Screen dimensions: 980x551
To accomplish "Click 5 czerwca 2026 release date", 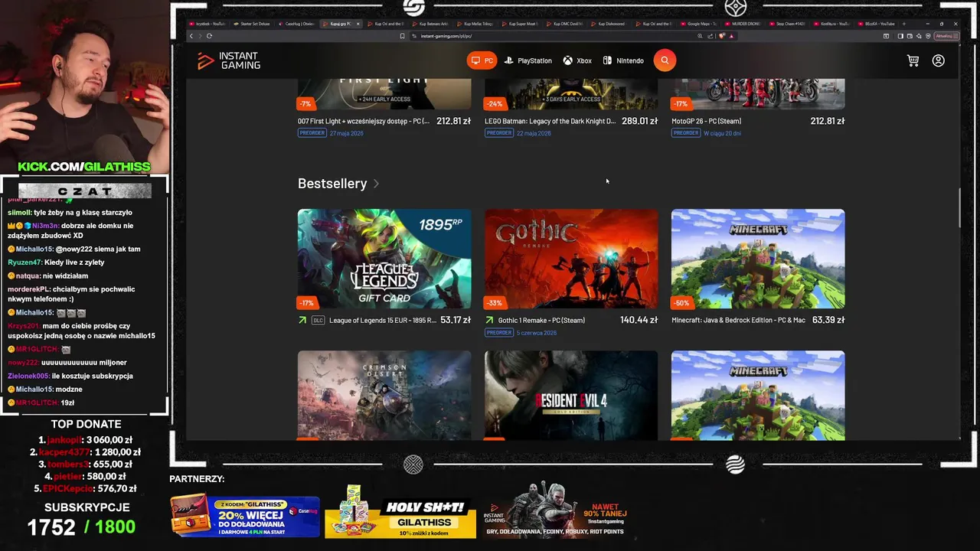I will coord(537,333).
